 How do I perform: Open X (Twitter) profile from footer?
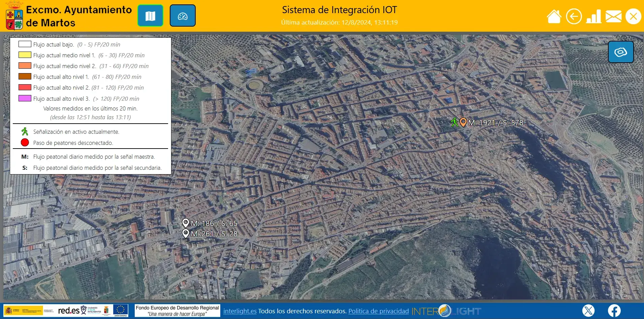coord(589,310)
